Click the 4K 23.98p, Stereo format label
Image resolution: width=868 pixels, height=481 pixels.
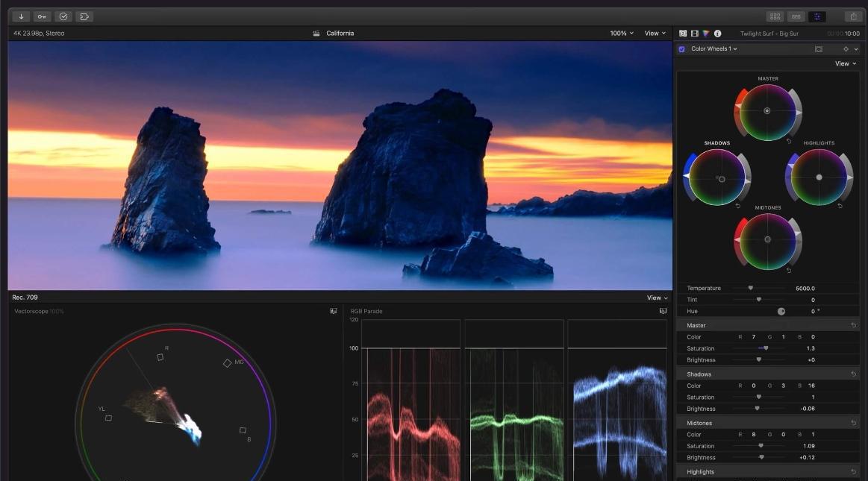(x=39, y=33)
